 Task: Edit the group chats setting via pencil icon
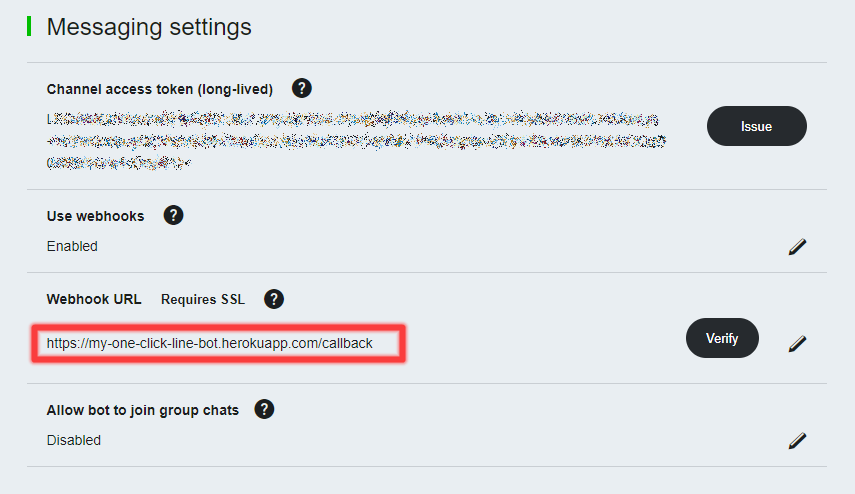click(x=797, y=441)
